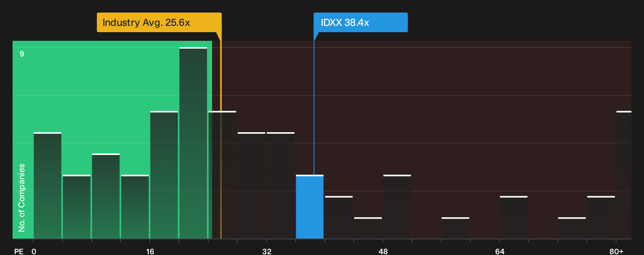Click the axis label 64

[499, 251]
